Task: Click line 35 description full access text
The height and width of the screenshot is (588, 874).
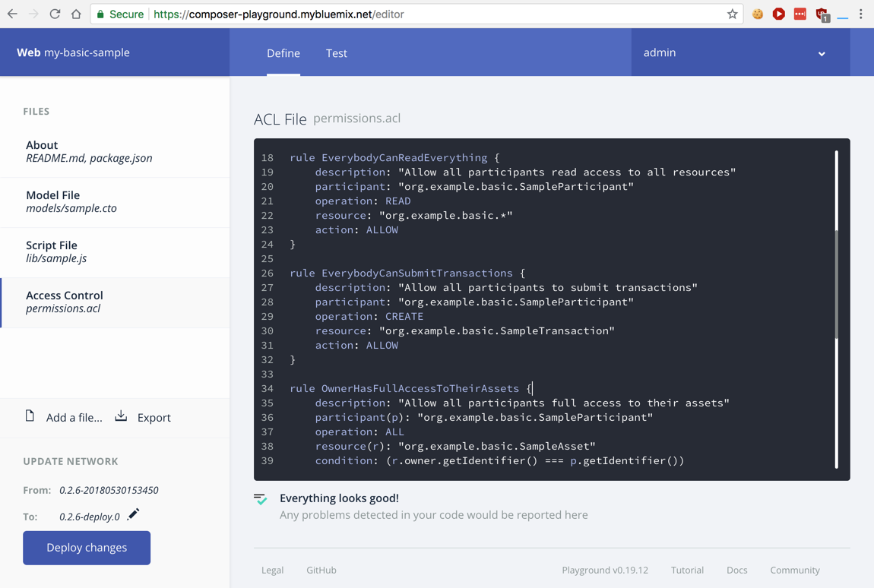Action: click(522, 403)
